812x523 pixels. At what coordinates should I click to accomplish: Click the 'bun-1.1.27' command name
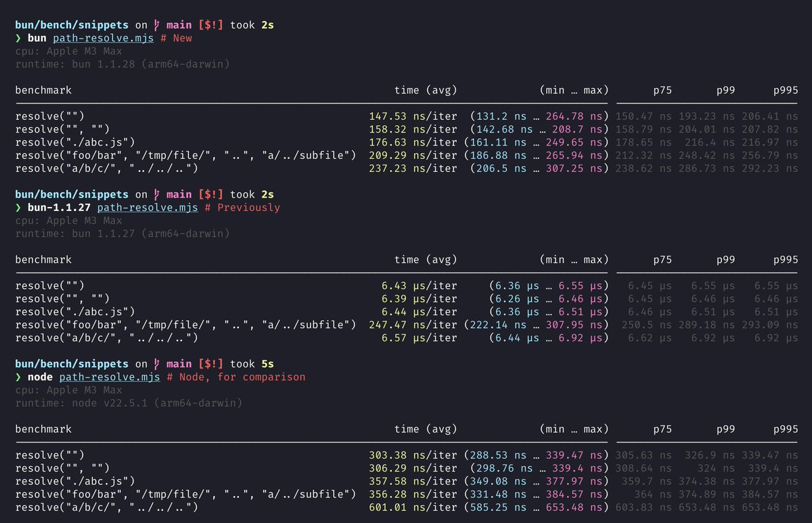click(x=59, y=207)
